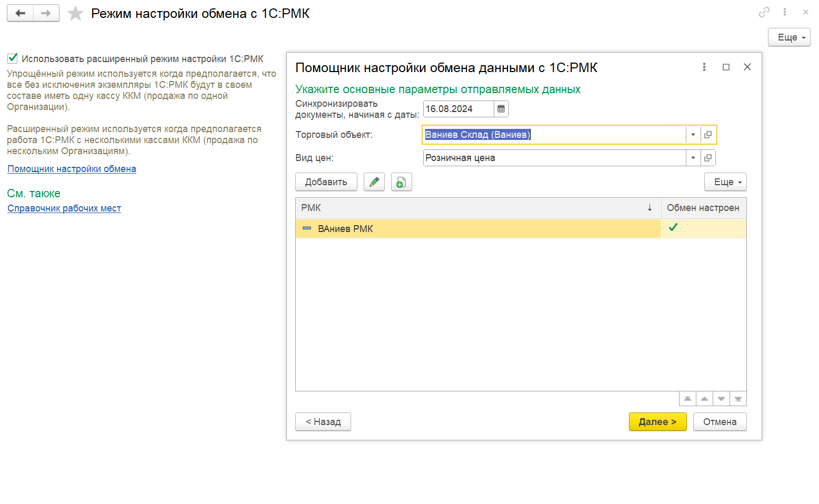Toggle Использовать расширенный режим настройки checkbox
819x504 pixels.
pos(13,58)
